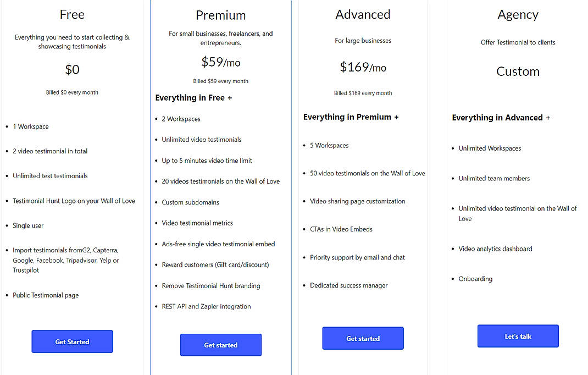Select the Agency plan heading
This screenshot has height=375, width=588.
518,15
